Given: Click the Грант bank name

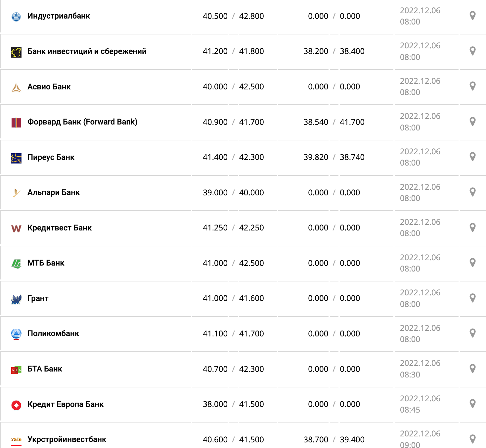Looking at the screenshot, I should click(x=38, y=298).
